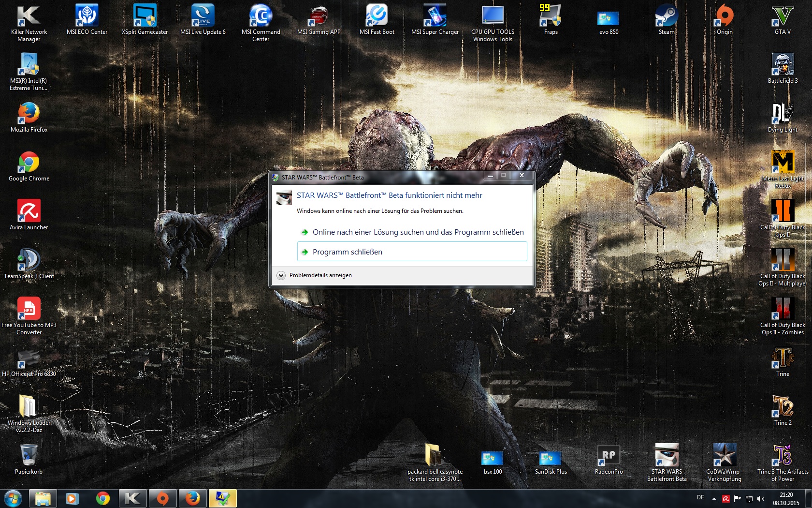Viewport: 812px width, 508px height.
Task: Select RadeonPro desktop shortcut
Action: point(609,459)
